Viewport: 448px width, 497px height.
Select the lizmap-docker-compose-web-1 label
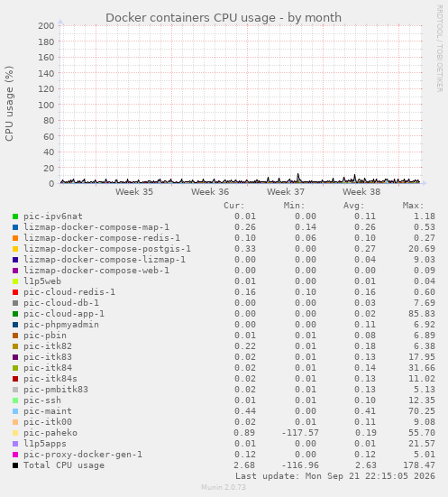tap(96, 271)
